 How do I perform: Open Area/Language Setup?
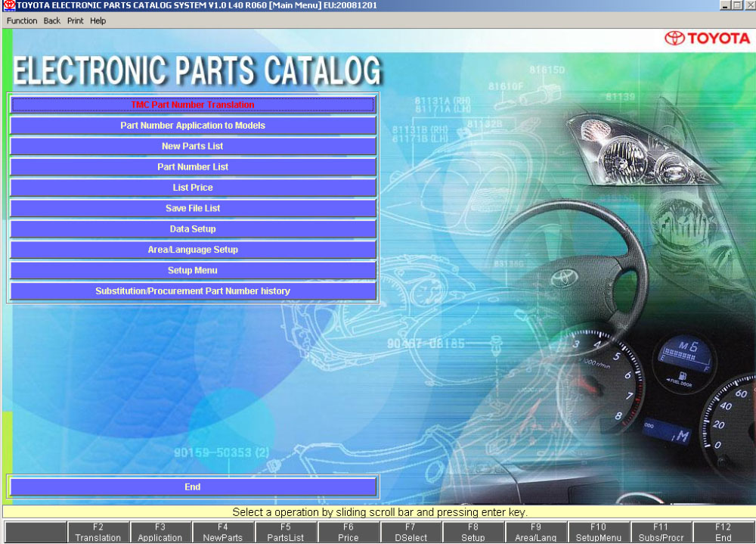193,250
